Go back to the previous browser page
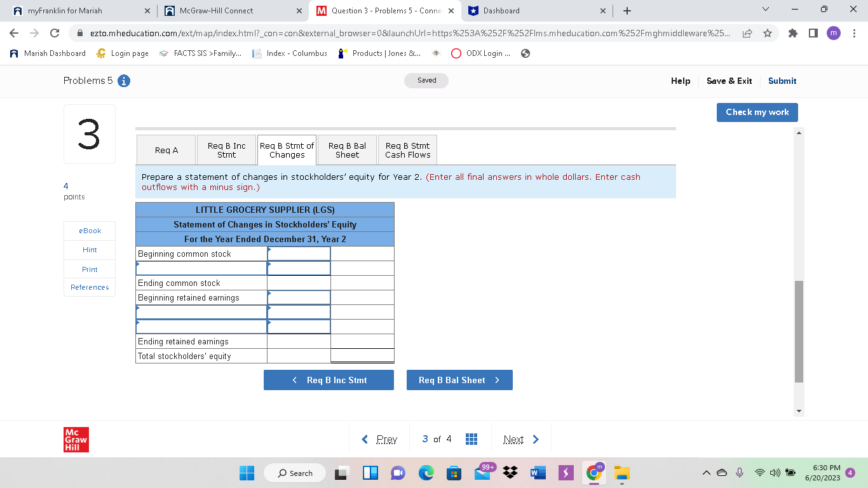 click(x=14, y=33)
